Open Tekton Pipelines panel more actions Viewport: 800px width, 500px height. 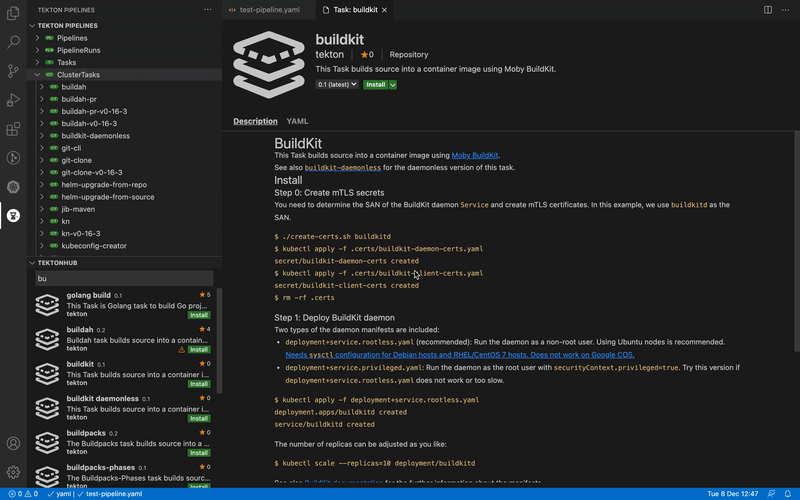pos(207,10)
